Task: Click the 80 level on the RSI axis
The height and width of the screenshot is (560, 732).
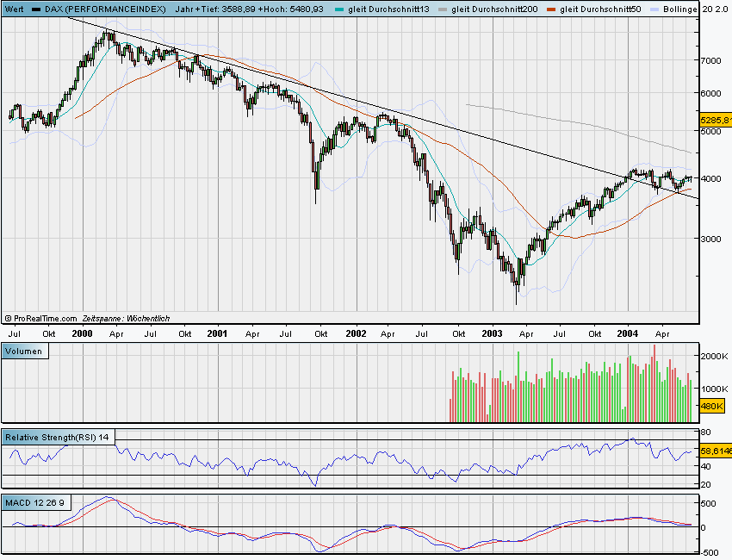Action: pos(705,432)
